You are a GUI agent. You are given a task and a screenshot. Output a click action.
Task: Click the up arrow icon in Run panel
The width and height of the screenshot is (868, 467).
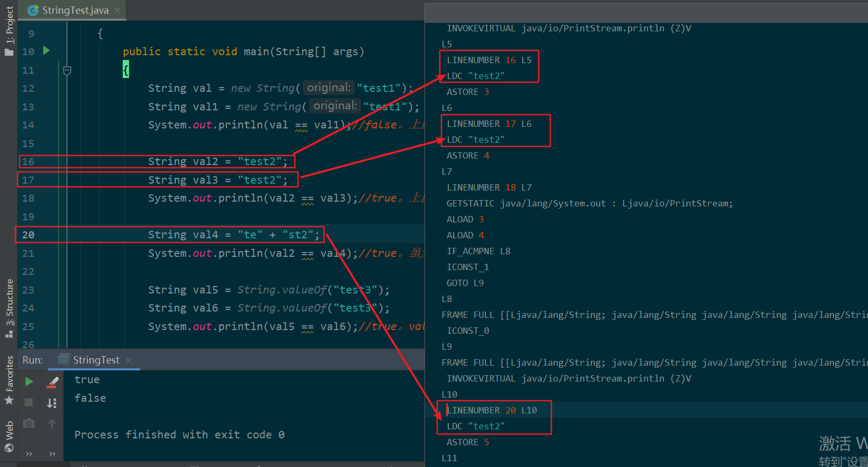52,424
